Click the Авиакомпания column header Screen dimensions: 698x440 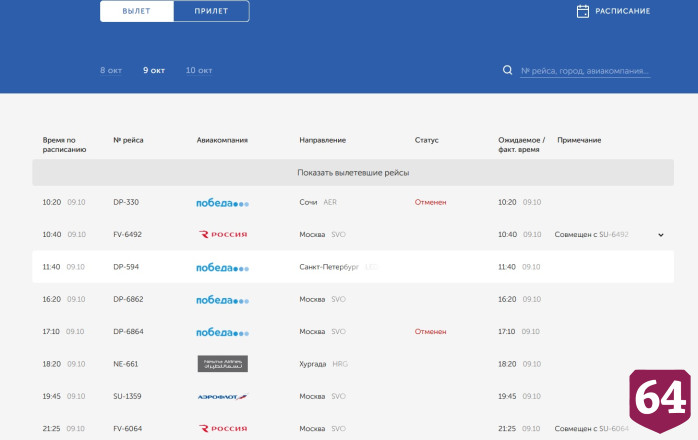point(222,140)
